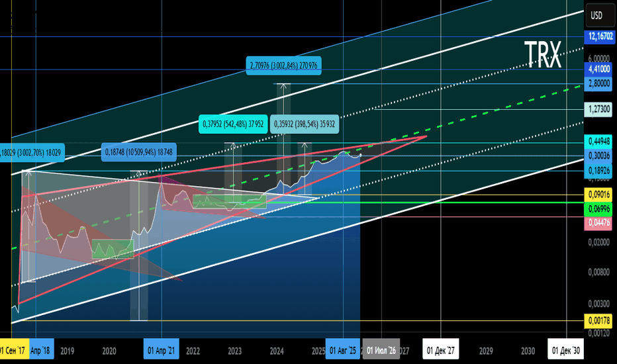
Task: Select the 4,41000 price label
Action: coord(599,69)
